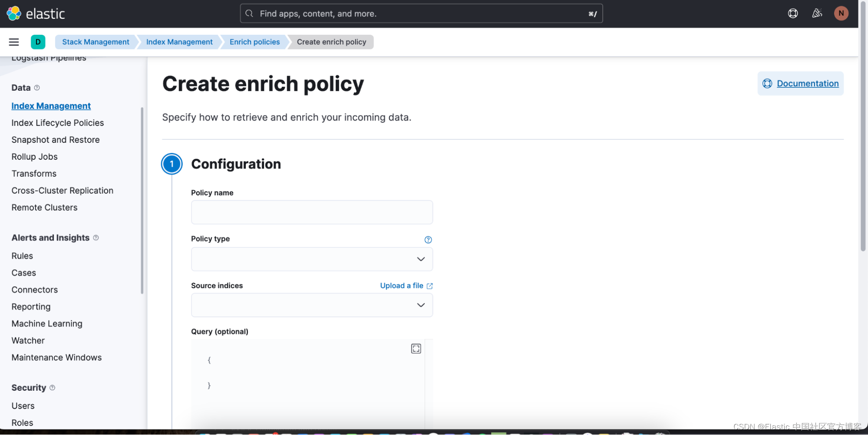Open the hamburger navigation menu
The height and width of the screenshot is (435, 868).
[14, 42]
